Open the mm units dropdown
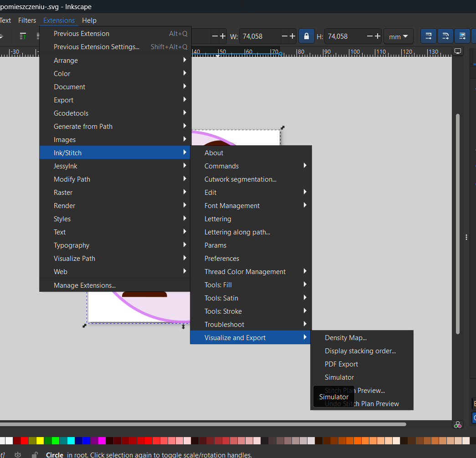 pos(398,36)
